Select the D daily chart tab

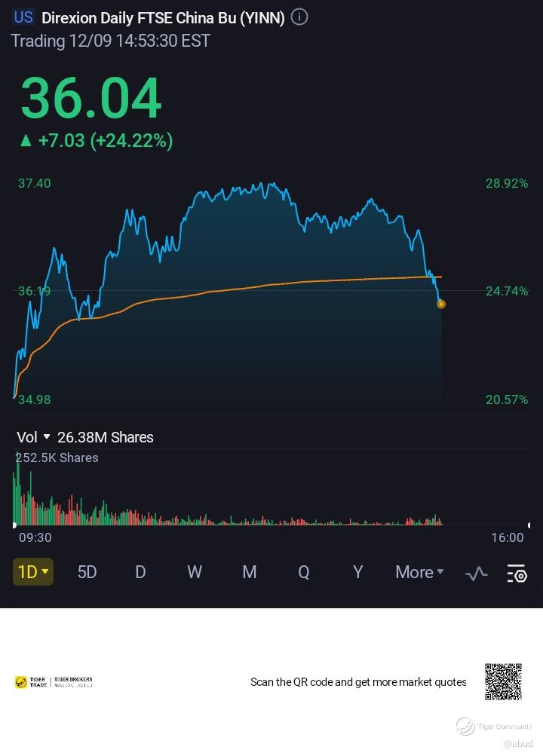coord(140,573)
